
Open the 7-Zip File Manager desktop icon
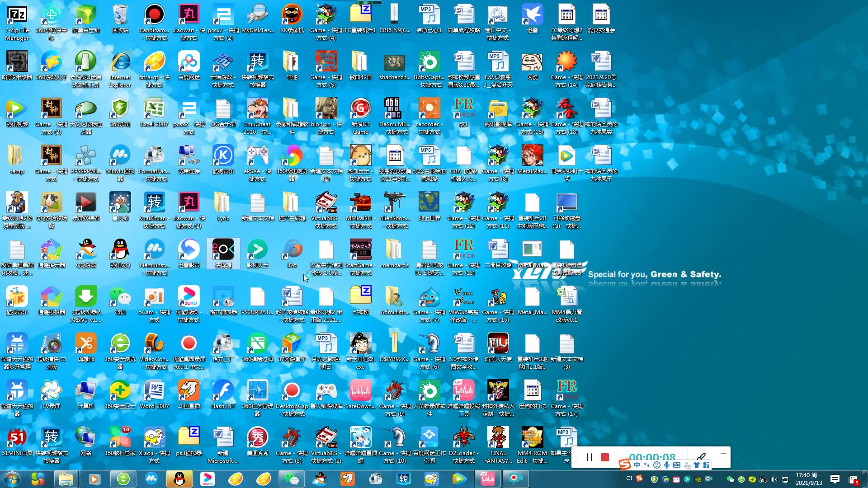click(17, 22)
